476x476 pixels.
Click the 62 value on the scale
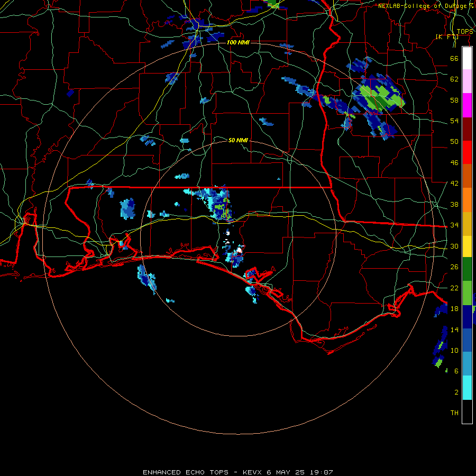click(x=454, y=79)
